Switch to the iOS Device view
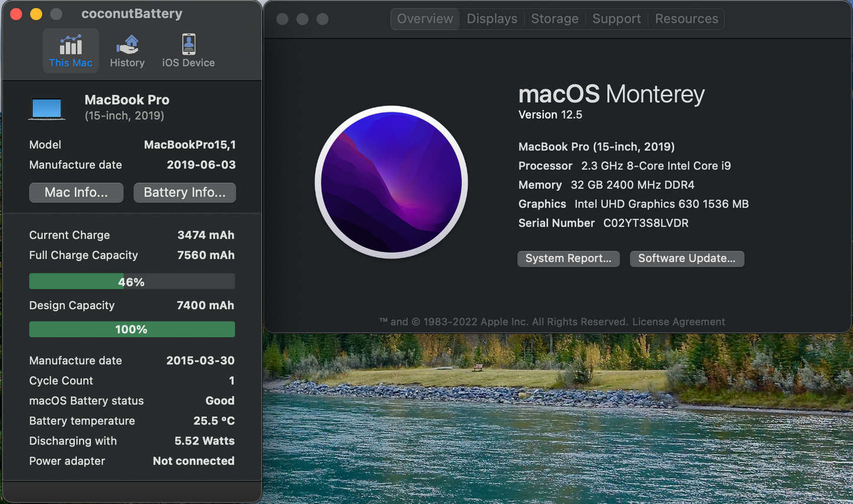This screenshot has height=504, width=853. tap(188, 50)
